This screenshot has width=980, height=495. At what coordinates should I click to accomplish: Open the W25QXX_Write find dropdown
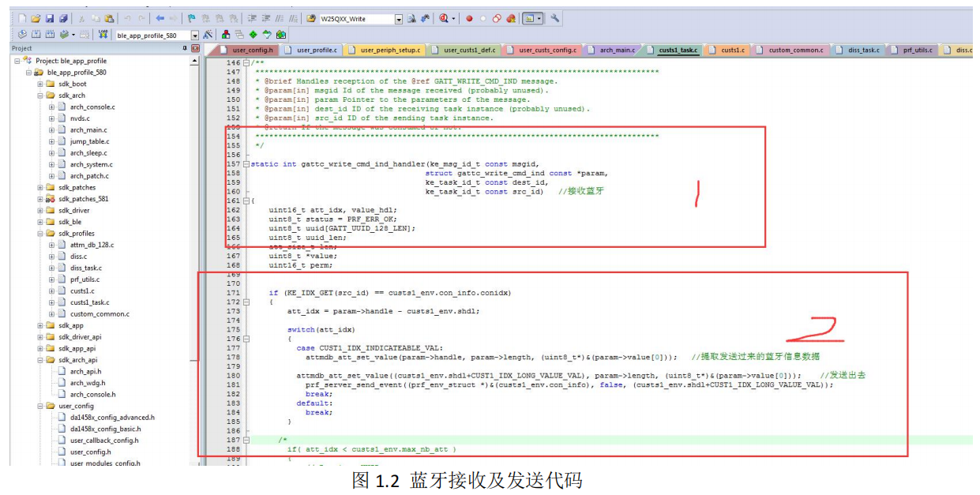coord(398,19)
